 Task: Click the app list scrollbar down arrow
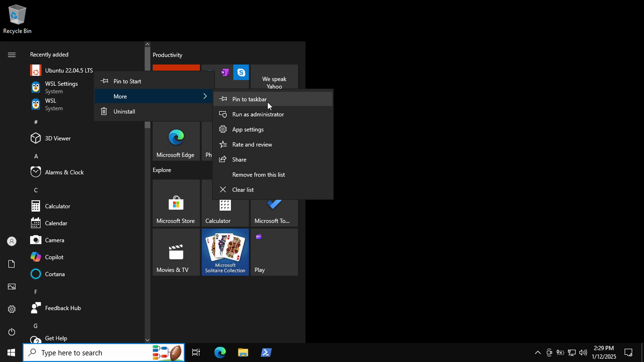(x=147, y=340)
